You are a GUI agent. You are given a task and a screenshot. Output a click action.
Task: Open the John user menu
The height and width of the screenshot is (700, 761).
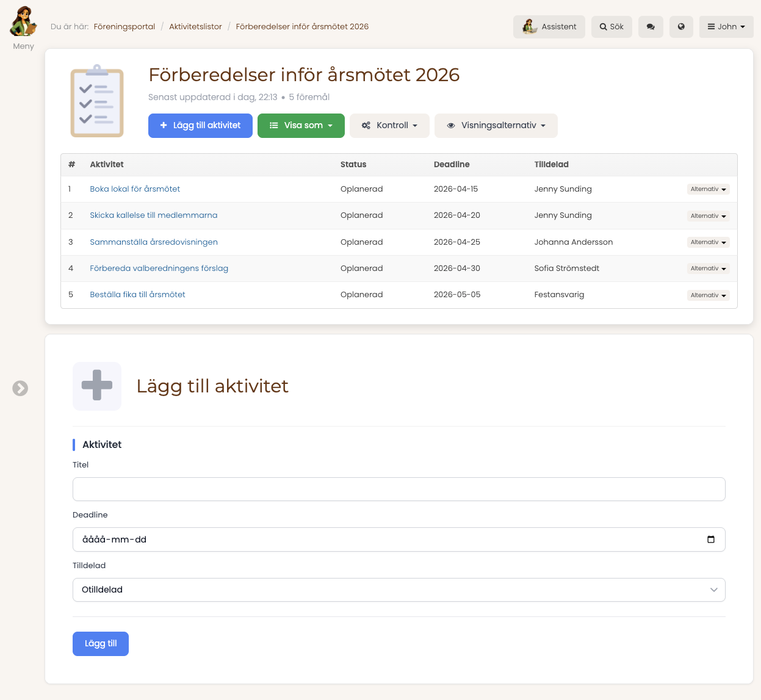tap(726, 27)
